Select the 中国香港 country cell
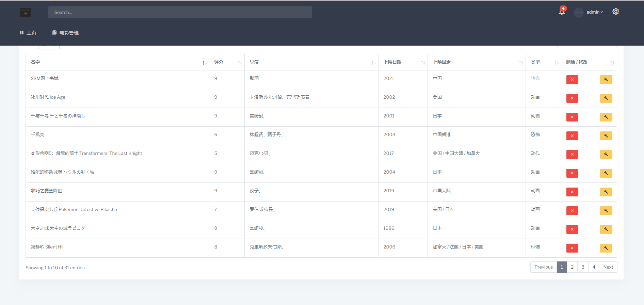Image resolution: width=644 pixels, height=305 pixels. pyautogui.click(x=477, y=136)
